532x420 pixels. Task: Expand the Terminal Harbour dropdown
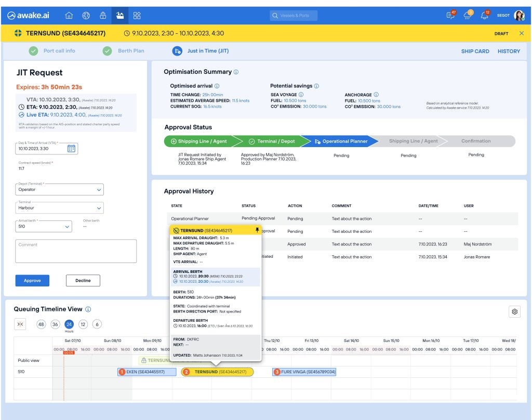(59, 208)
